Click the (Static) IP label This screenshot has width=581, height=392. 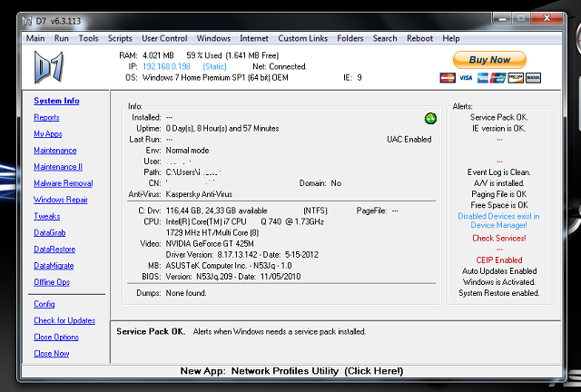[x=214, y=66]
